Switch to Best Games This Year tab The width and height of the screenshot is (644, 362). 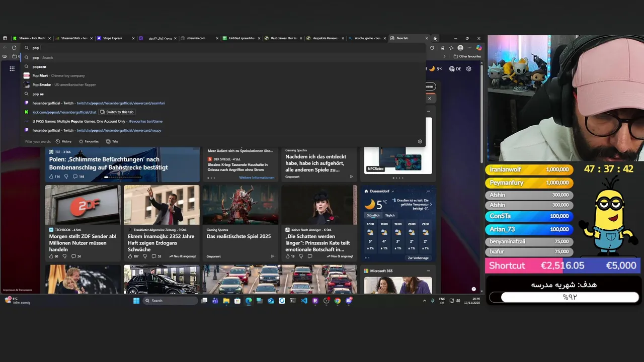point(284,38)
